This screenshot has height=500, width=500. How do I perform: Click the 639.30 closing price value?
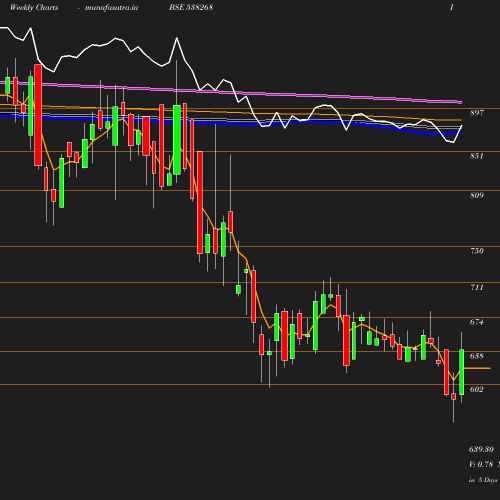click(x=481, y=449)
